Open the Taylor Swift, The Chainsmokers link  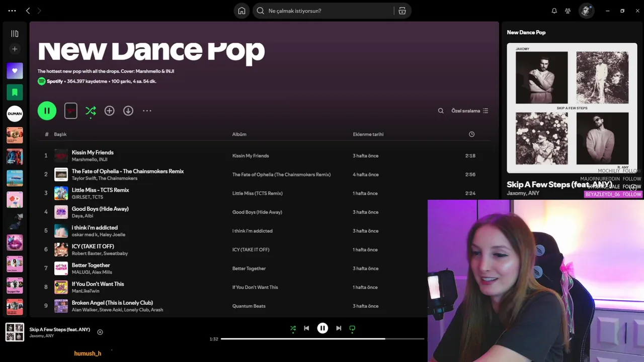click(x=104, y=178)
